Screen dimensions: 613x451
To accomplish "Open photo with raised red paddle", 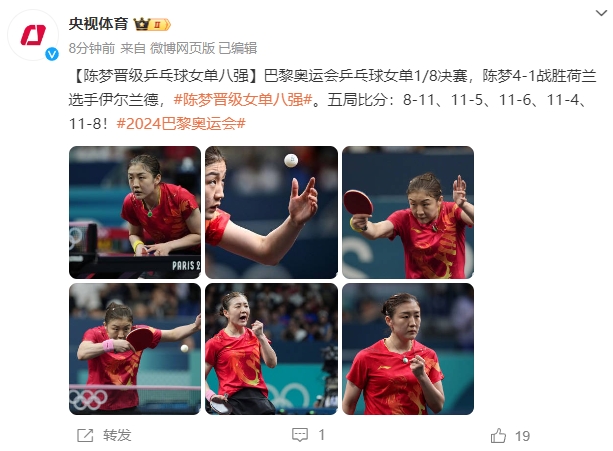I will [x=408, y=212].
